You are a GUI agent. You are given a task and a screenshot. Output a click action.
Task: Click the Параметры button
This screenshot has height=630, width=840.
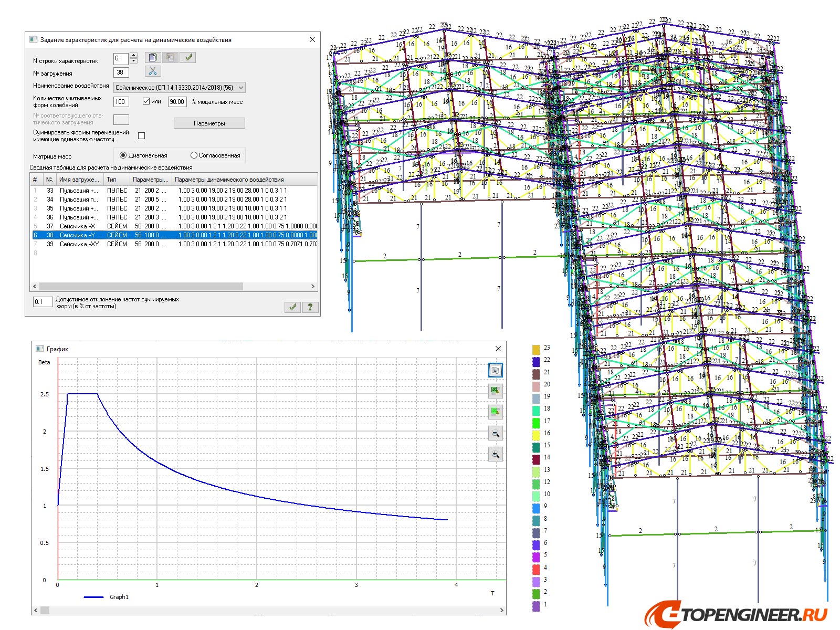[x=209, y=123]
